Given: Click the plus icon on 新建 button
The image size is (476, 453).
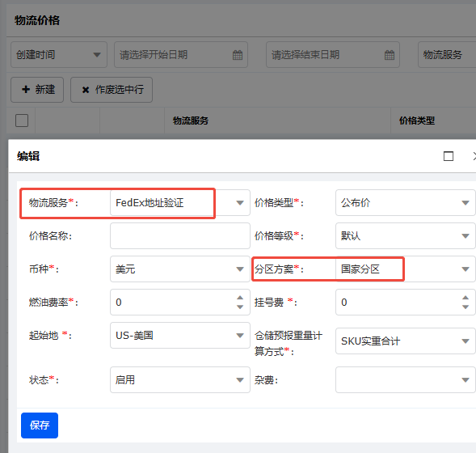Looking at the screenshot, I should coord(26,89).
